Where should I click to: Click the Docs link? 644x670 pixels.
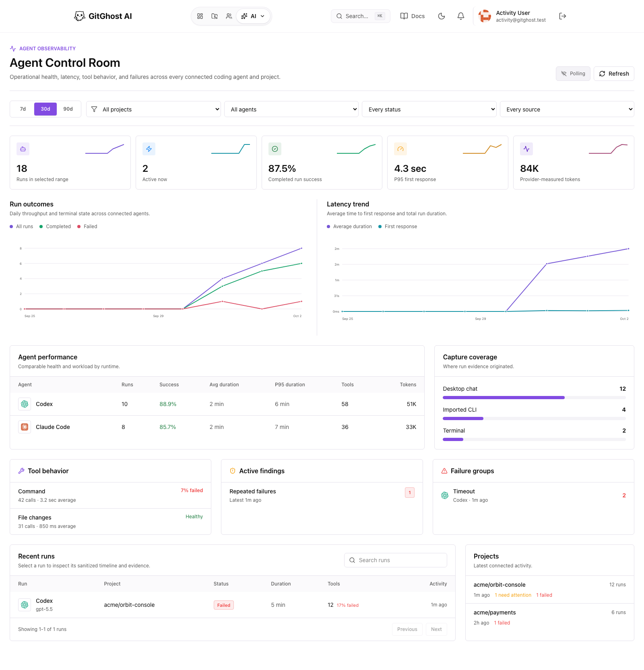click(x=413, y=16)
